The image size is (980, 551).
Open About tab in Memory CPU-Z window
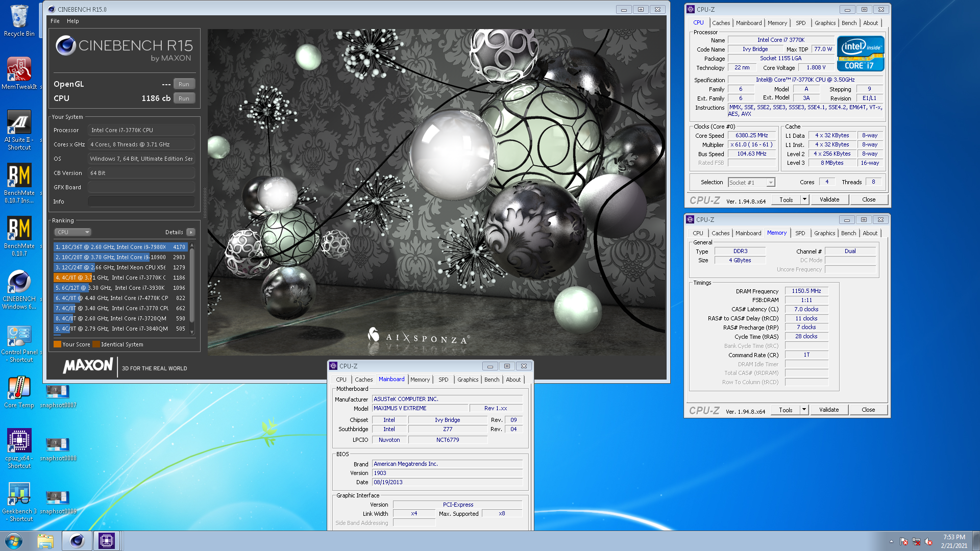(x=870, y=233)
